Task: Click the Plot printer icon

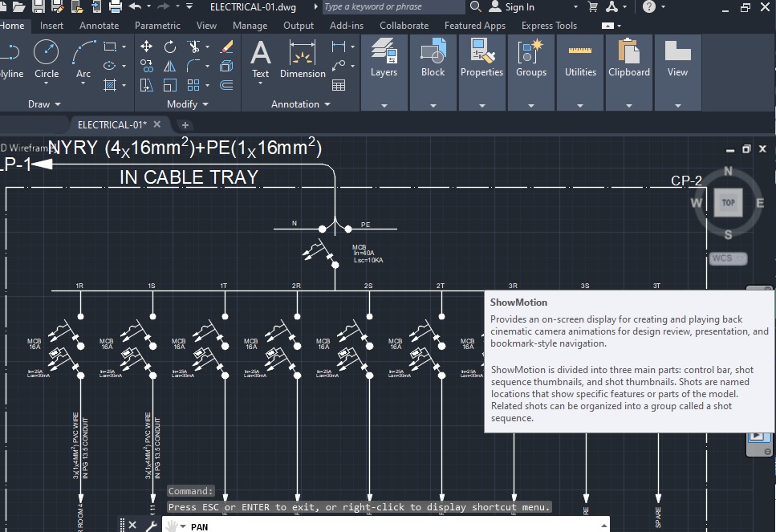Action: tap(116, 7)
